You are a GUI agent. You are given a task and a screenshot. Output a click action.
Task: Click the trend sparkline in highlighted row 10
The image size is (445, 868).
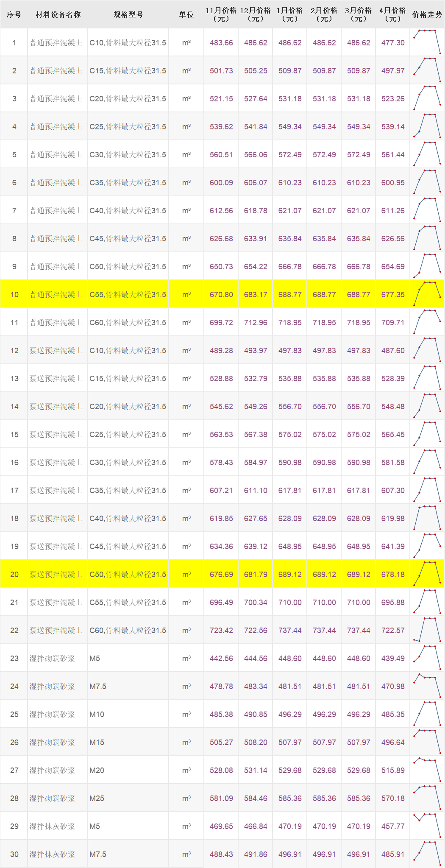(x=427, y=294)
